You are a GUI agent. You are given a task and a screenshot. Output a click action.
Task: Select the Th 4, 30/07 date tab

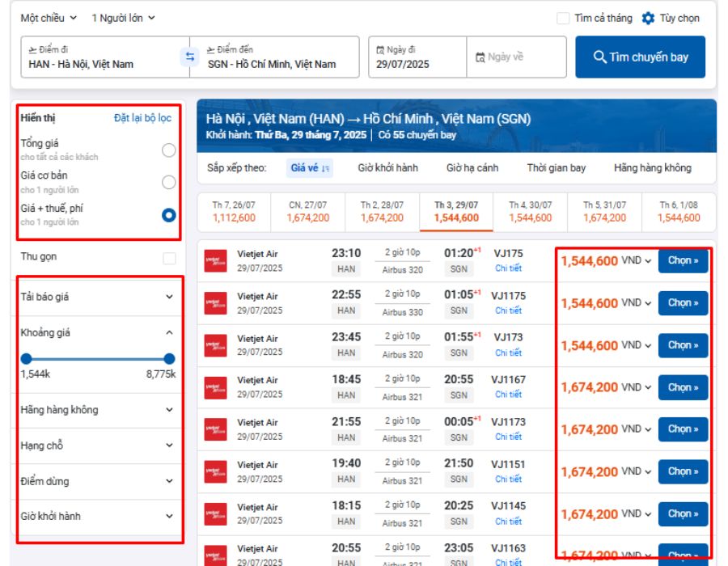point(530,212)
